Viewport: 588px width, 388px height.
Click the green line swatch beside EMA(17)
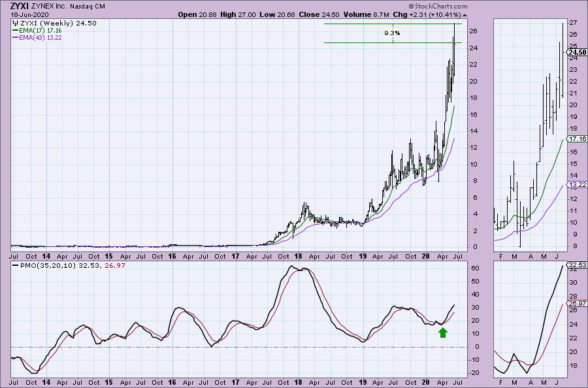coord(16,30)
